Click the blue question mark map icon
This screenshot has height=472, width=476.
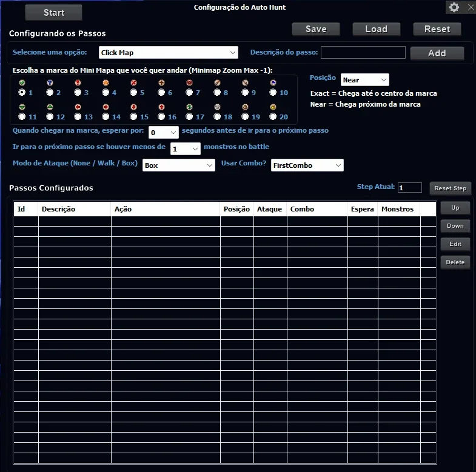(50, 82)
